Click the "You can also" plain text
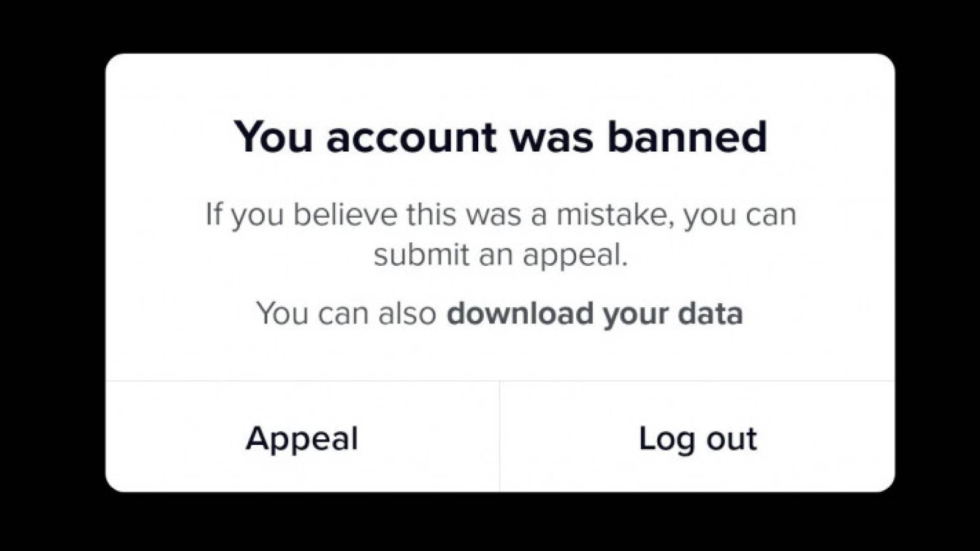980x551 pixels. click(x=347, y=313)
